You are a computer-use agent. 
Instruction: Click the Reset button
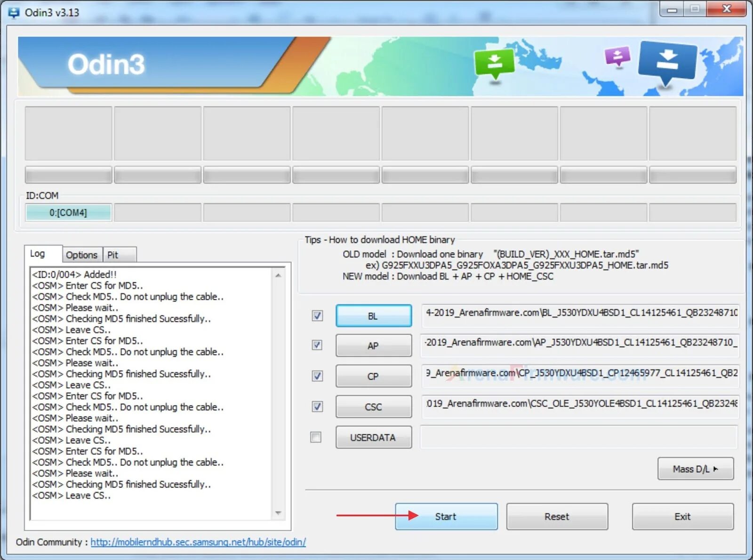point(557,516)
